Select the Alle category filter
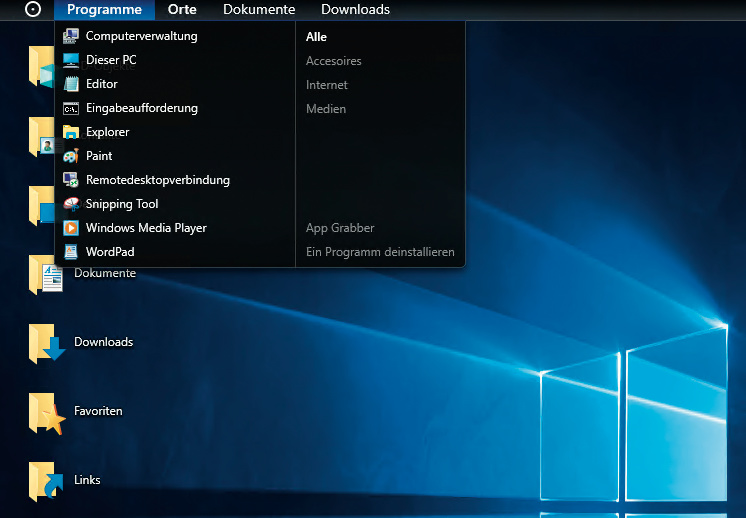Screen dimensions: 746x518 coord(317,37)
